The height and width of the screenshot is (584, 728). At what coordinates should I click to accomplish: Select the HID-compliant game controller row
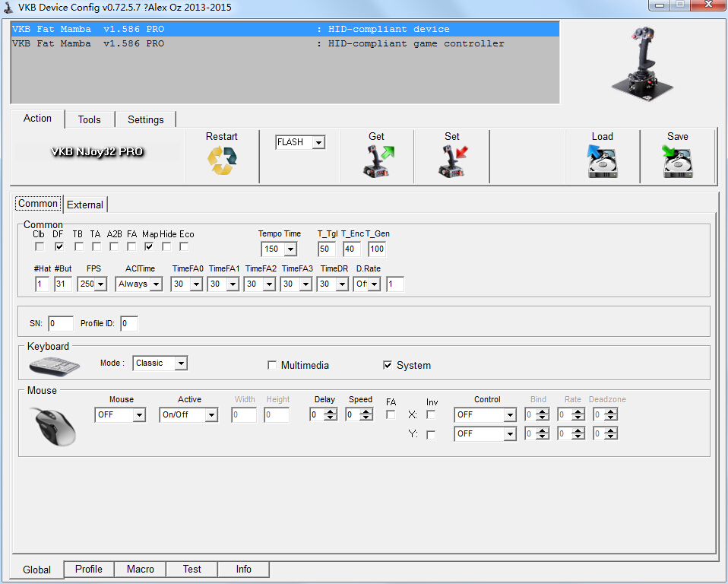[x=285, y=43]
